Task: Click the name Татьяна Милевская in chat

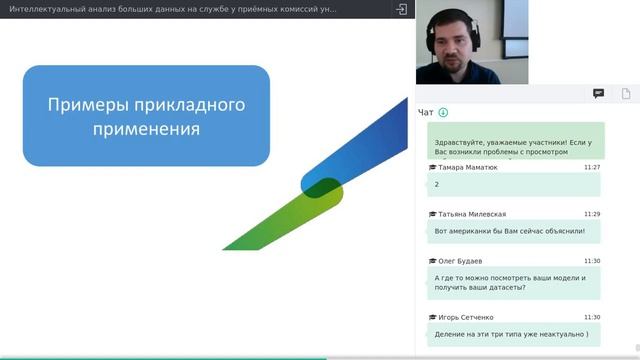Action: pos(472,214)
